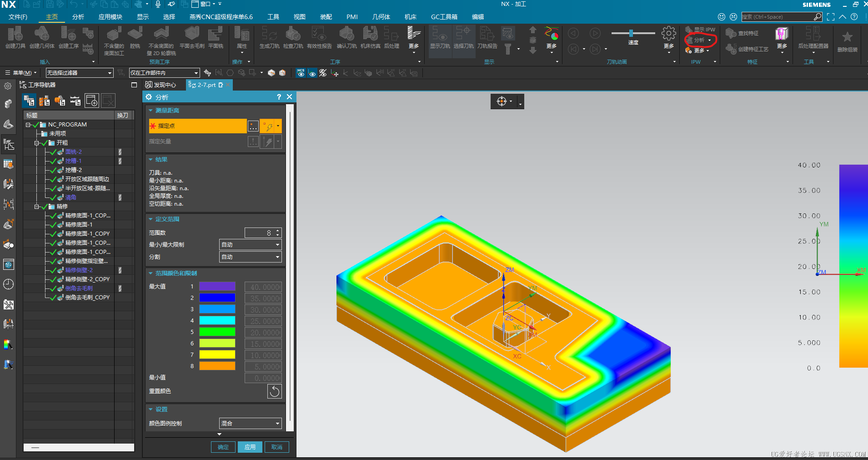Click the Show IPW (显示 IPW) icon
The height and width of the screenshot is (460, 868).
[x=689, y=30]
